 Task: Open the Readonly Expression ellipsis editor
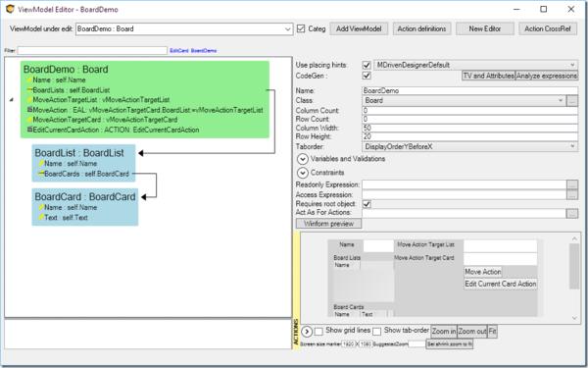pos(572,184)
